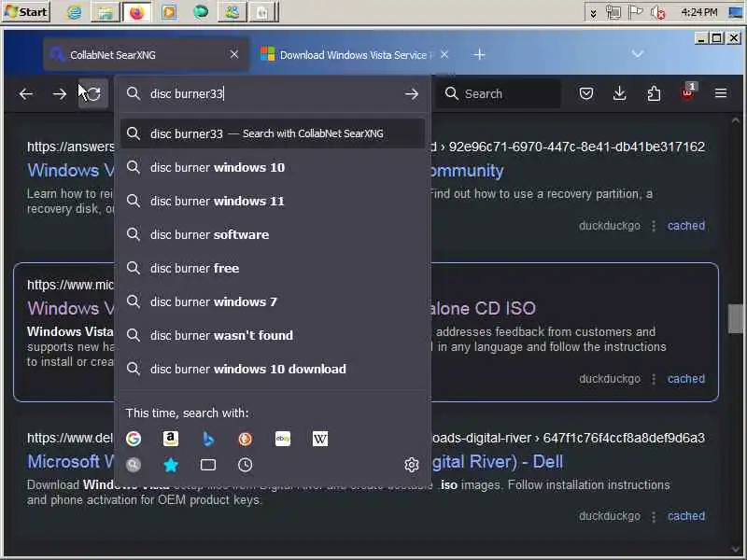
Task: Open the result title ending in 'ommunity'
Action: 466,171
